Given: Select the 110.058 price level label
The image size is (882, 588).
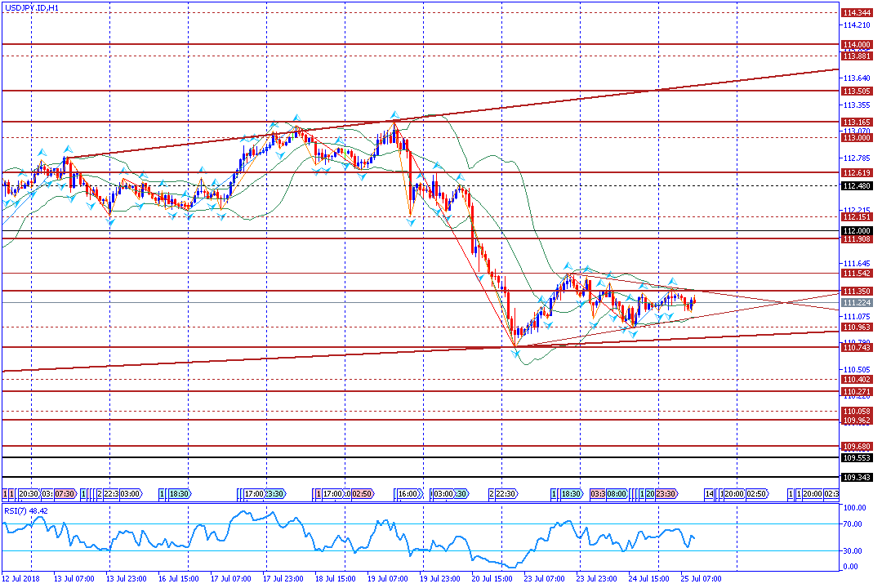Looking at the screenshot, I should tap(856, 412).
